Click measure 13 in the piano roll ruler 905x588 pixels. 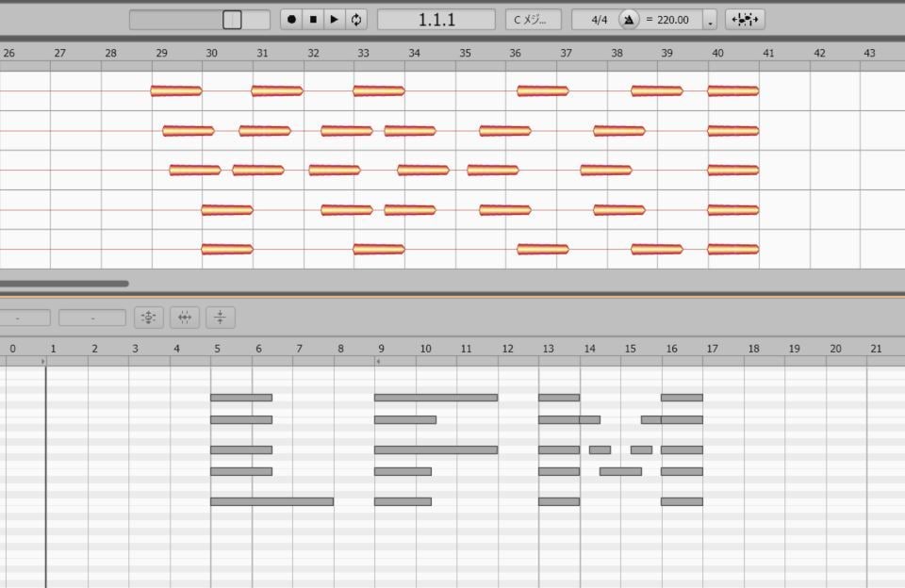548,349
